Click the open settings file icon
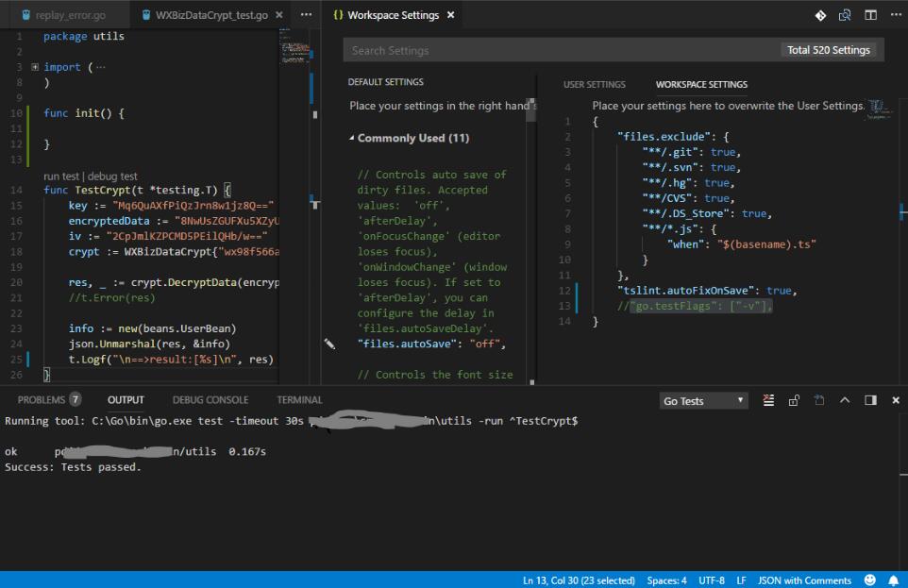The width and height of the screenshot is (908, 588). tap(845, 15)
